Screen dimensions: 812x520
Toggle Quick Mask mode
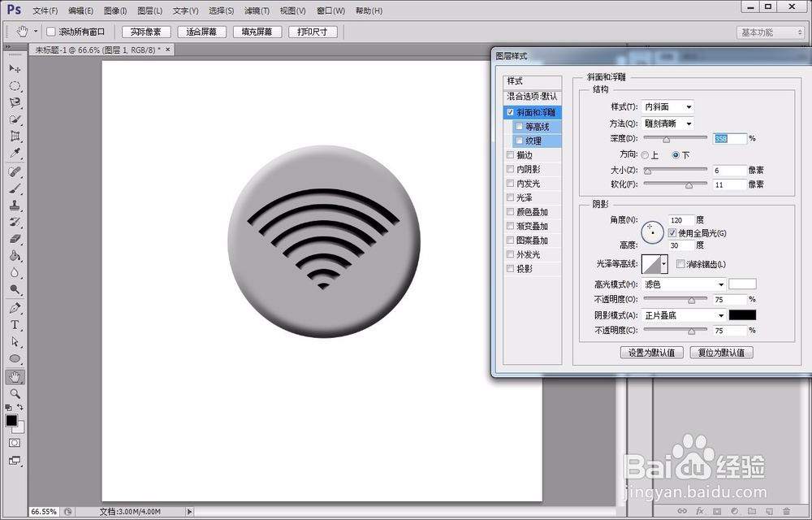[x=15, y=444]
